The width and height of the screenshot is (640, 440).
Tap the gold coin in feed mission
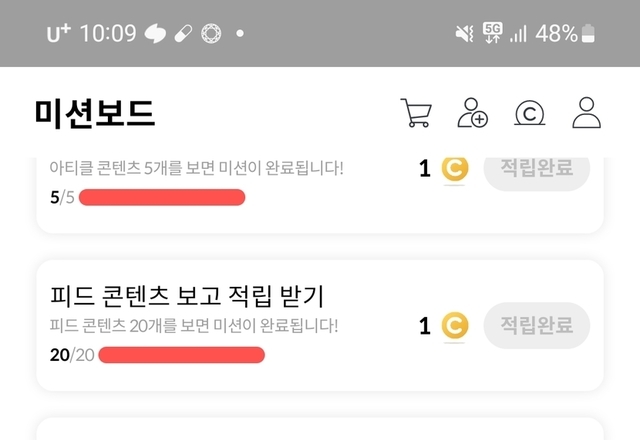455,325
